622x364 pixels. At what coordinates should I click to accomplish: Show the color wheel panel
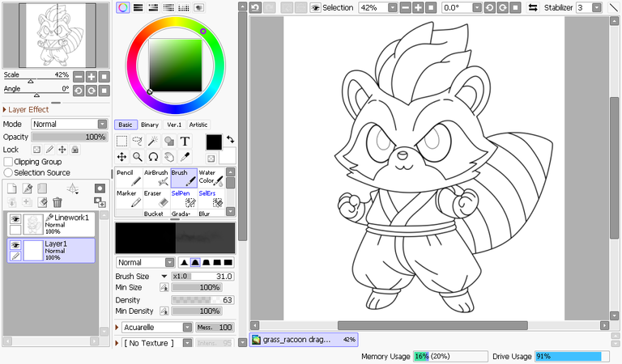click(123, 7)
